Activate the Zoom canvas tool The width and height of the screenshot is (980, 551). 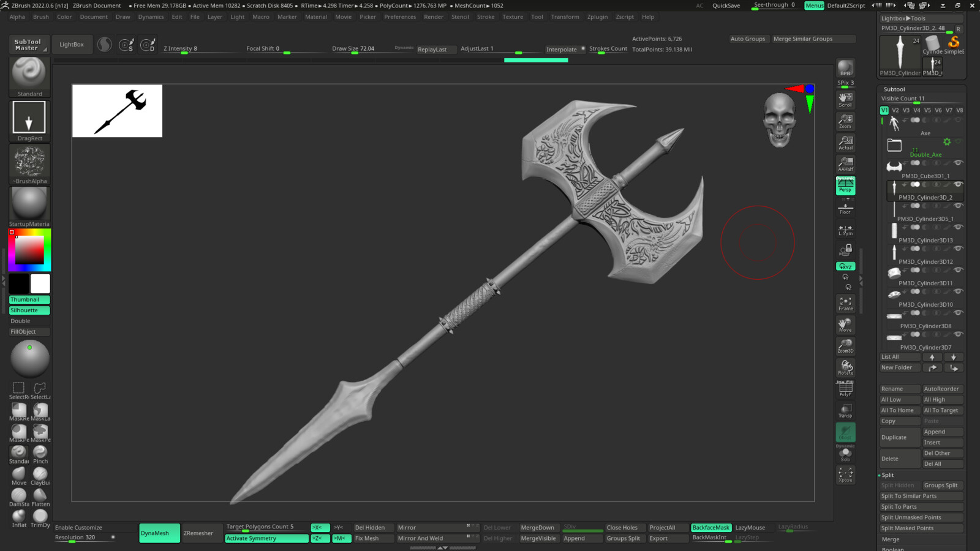845,121
